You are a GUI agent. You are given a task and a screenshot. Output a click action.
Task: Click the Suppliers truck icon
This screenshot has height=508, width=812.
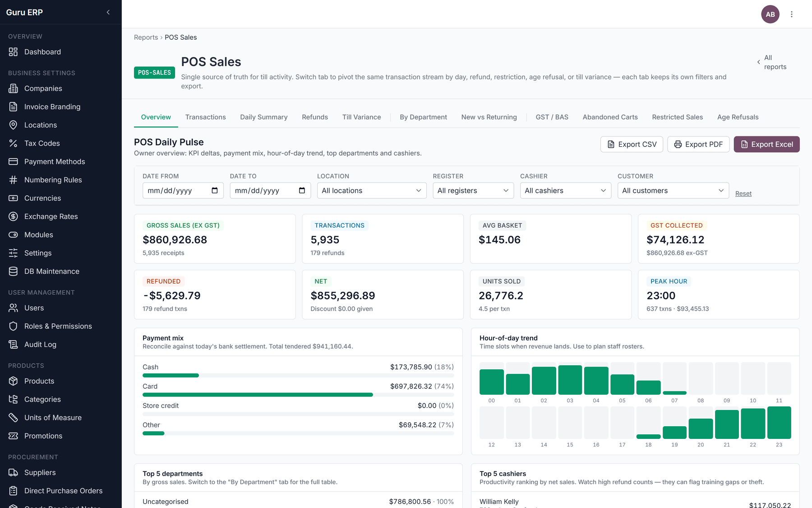13,472
